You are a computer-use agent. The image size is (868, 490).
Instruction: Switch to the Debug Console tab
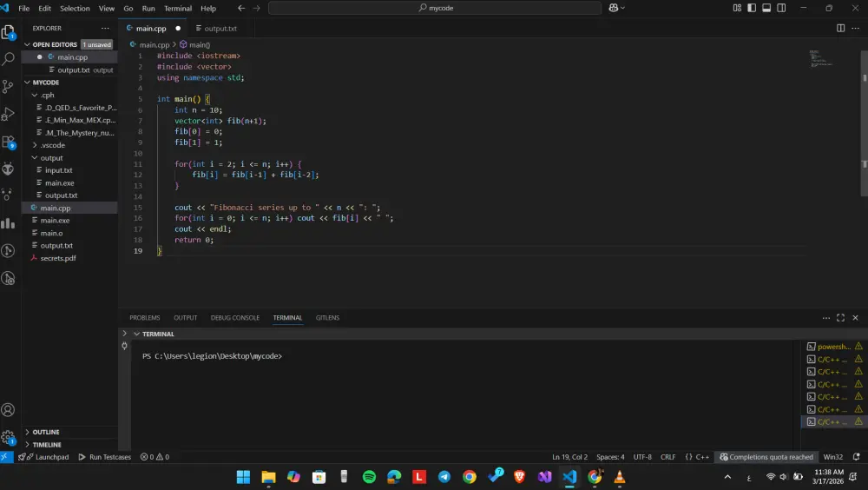(234, 318)
